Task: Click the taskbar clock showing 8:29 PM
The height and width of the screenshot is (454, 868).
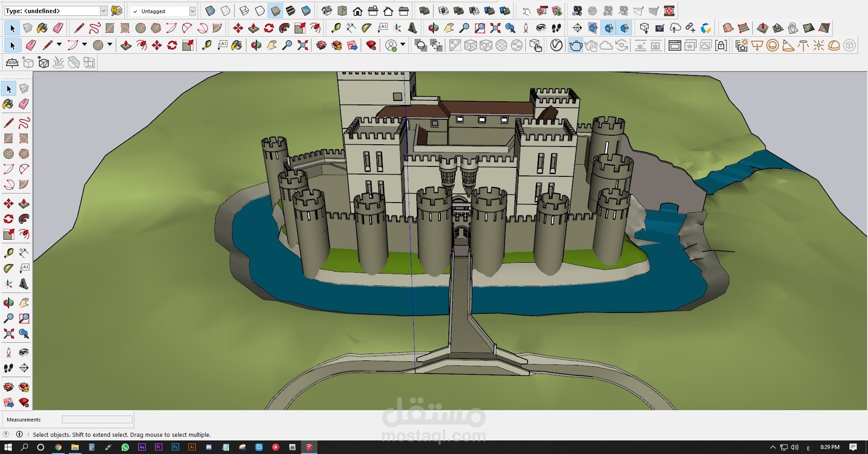Action: point(830,447)
